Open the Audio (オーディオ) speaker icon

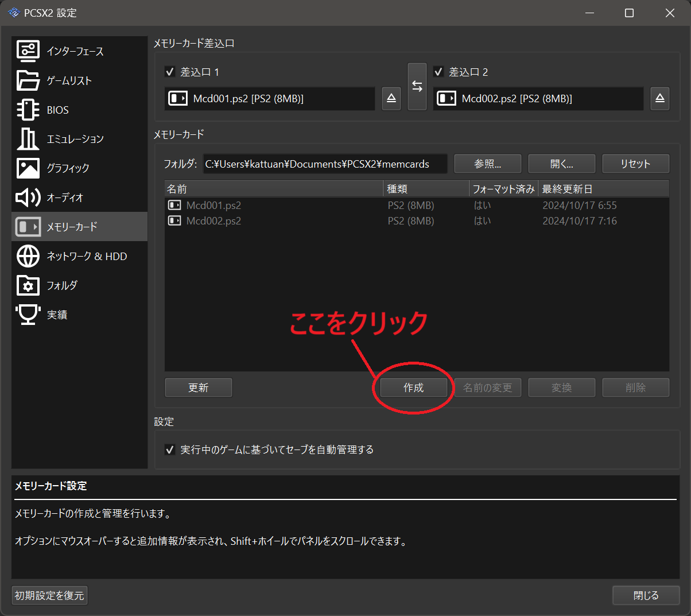pyautogui.click(x=28, y=197)
